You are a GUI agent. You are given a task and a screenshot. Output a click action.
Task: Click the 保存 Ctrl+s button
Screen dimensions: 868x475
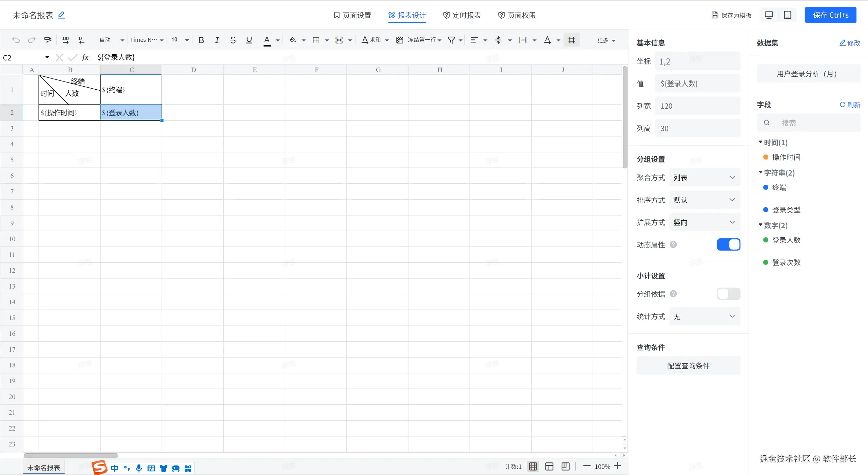(x=830, y=15)
